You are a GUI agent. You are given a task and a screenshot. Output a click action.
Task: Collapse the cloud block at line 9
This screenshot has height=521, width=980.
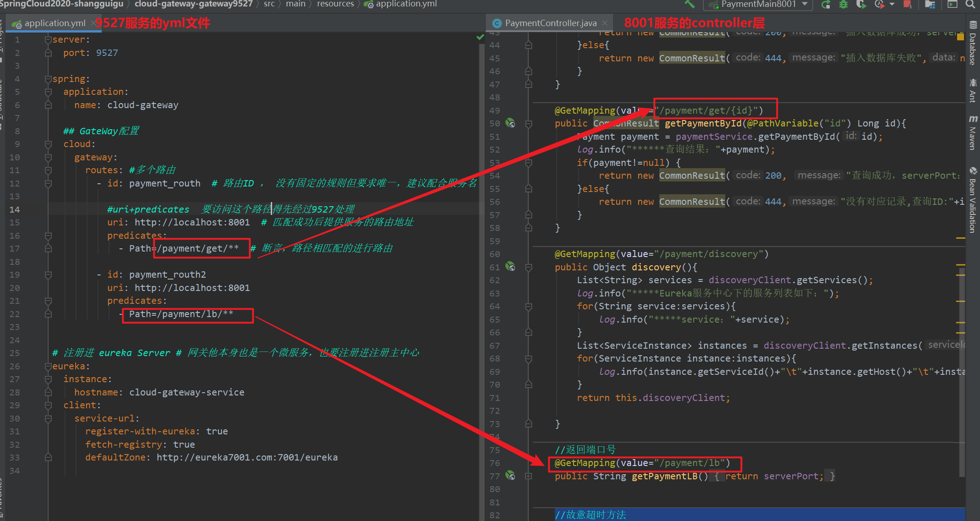[48, 144]
